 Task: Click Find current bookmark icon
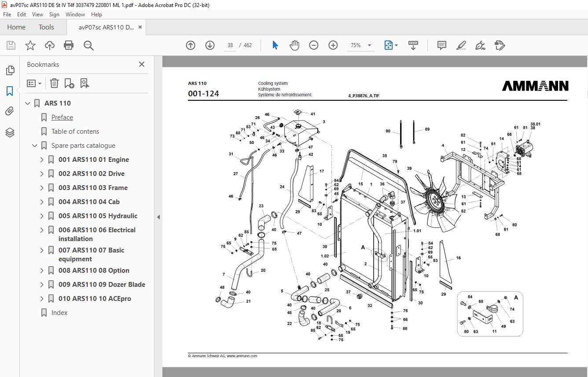click(85, 83)
